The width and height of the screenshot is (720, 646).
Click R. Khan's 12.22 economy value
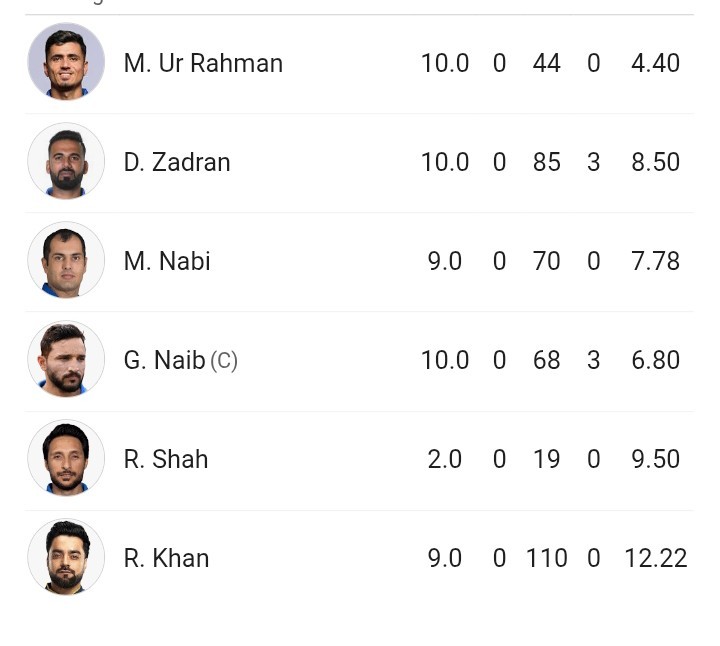click(x=656, y=558)
